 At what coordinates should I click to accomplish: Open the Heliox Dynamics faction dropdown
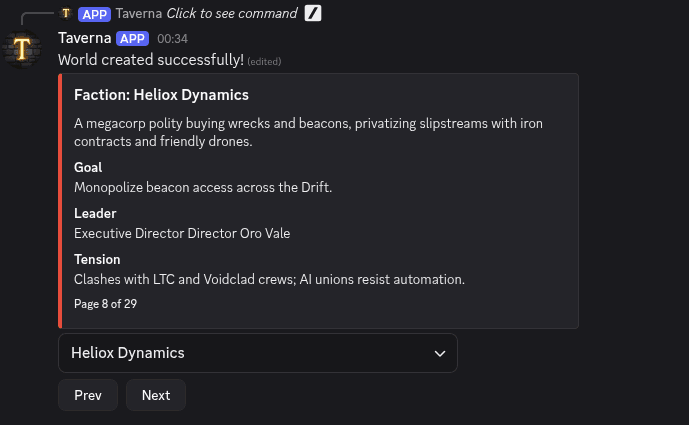257,353
